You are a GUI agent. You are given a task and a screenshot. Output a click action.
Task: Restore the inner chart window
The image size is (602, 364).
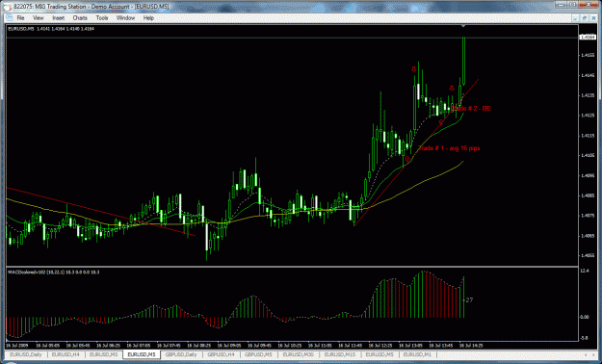(x=585, y=17)
